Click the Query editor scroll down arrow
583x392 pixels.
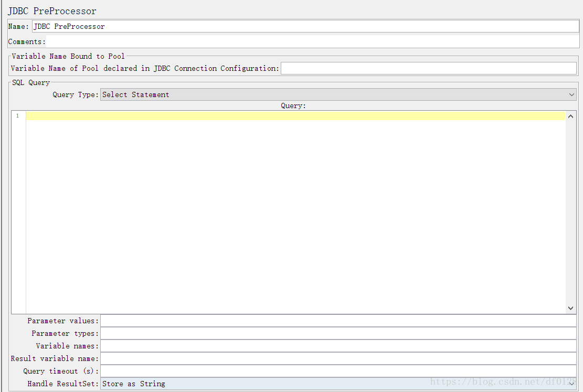571,308
